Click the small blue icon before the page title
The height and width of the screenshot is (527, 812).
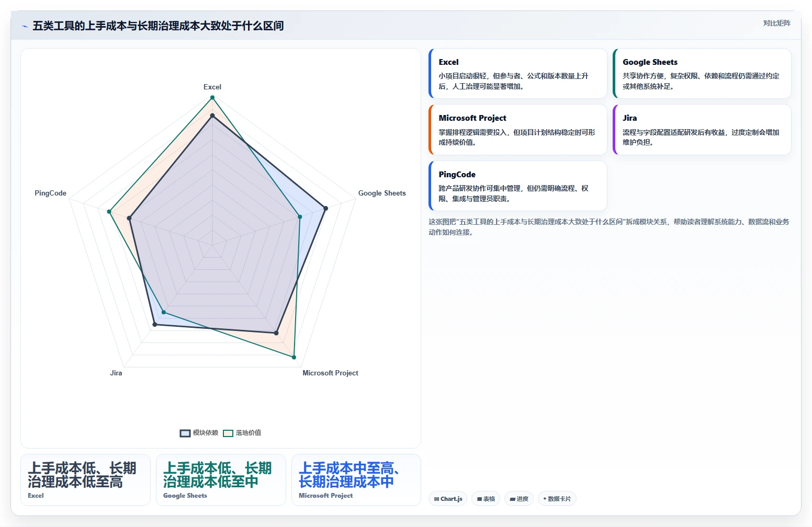pos(25,26)
